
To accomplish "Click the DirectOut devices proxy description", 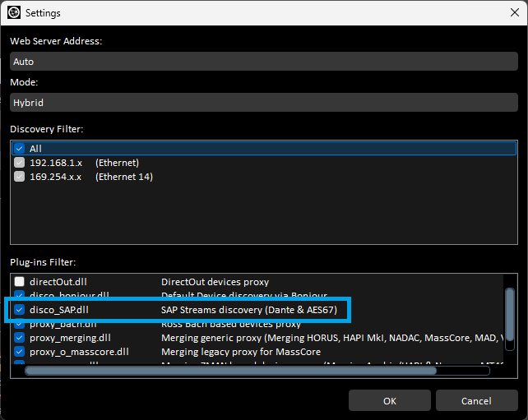I will [x=215, y=282].
